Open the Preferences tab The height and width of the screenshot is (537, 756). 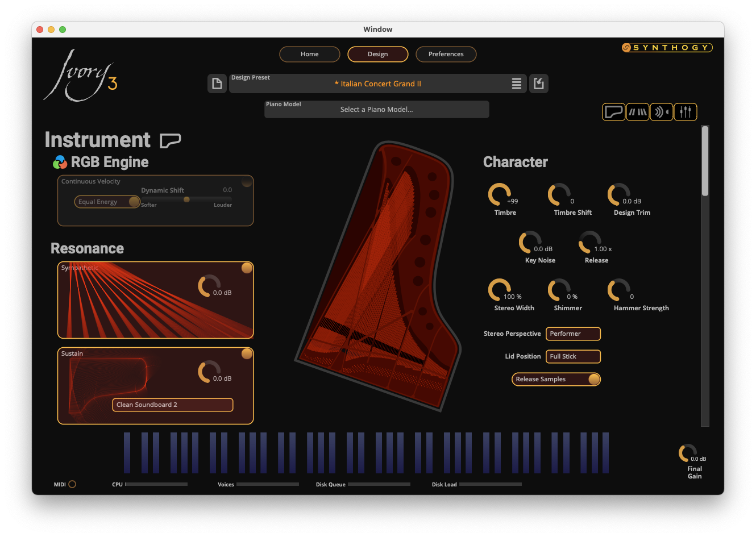(x=446, y=54)
